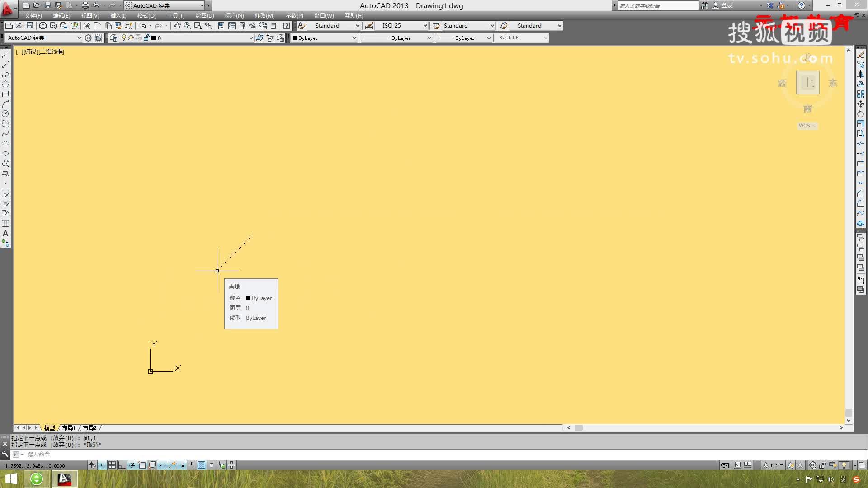Open the Layer Properties Manager icon
This screenshot has width=868, height=488.
(113, 38)
